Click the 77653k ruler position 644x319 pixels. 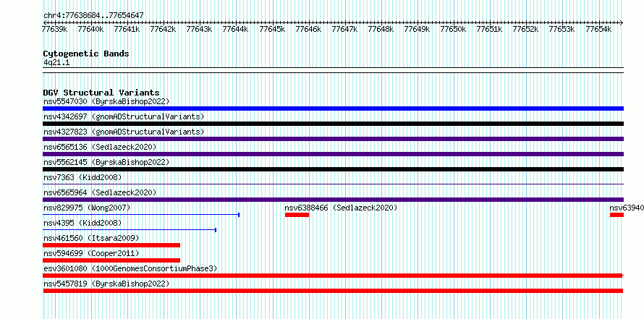coord(562,29)
